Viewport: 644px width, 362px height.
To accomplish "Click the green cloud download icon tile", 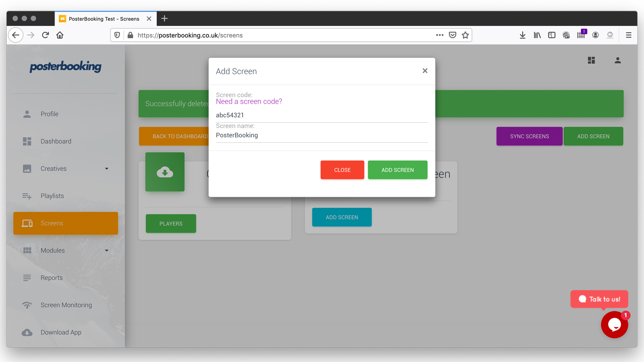I will pos(165,172).
